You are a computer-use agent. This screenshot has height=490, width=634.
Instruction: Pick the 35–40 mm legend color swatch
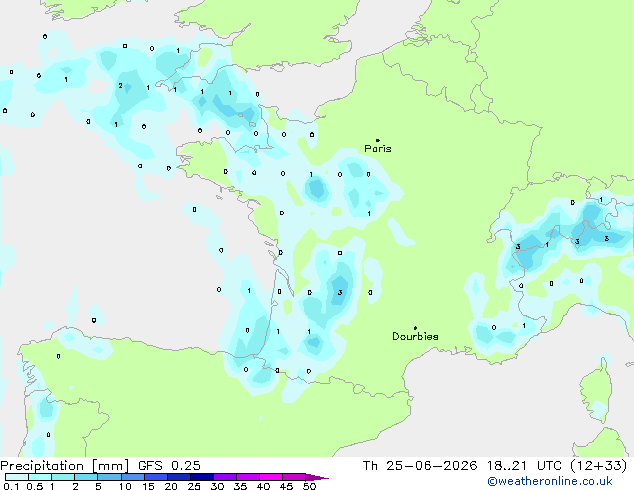point(248,477)
